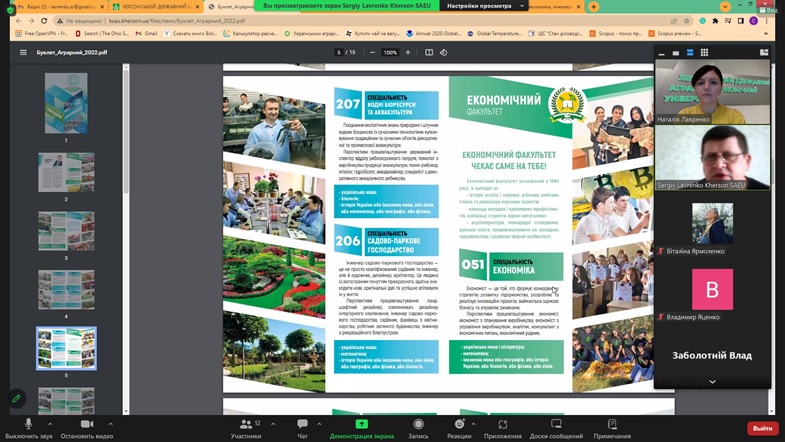Stop camera with Остановить видео

point(87,428)
